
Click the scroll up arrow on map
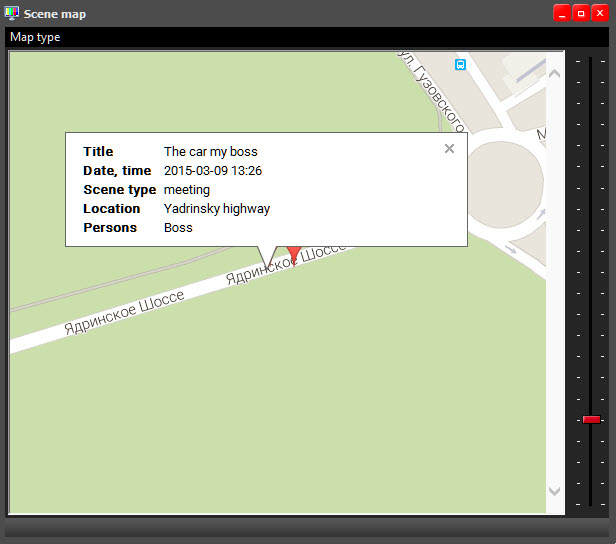click(x=554, y=73)
